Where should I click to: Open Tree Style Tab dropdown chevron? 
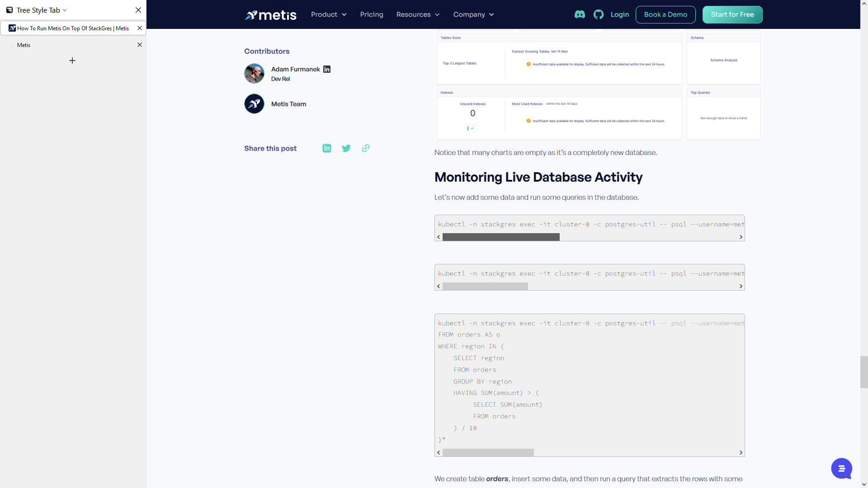coord(65,10)
